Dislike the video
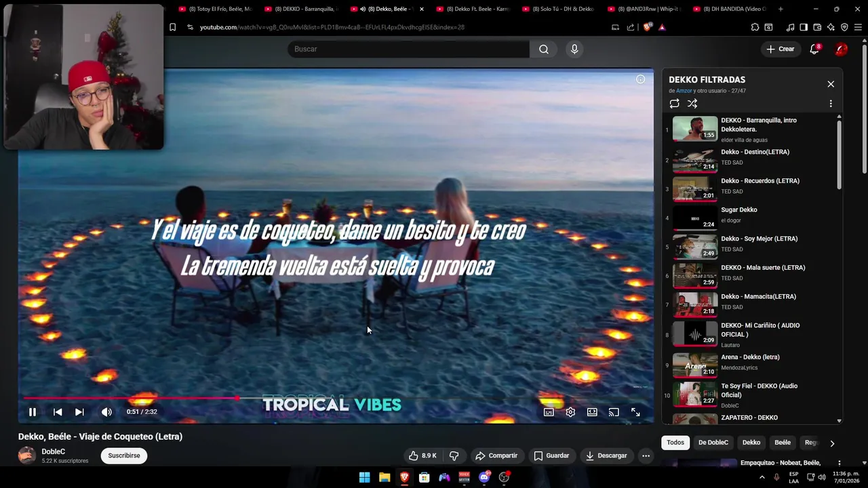Viewport: 868px width, 488px height. (x=454, y=455)
